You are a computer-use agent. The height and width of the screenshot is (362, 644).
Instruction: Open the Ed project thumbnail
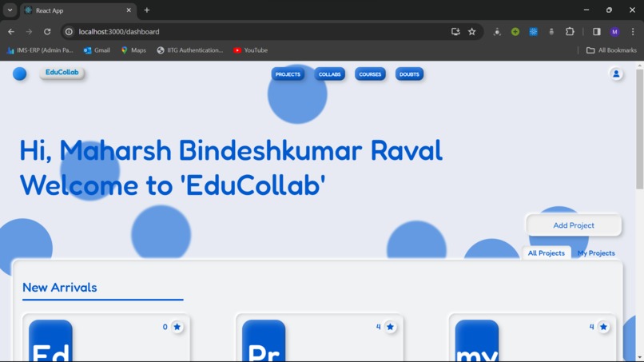click(50, 340)
